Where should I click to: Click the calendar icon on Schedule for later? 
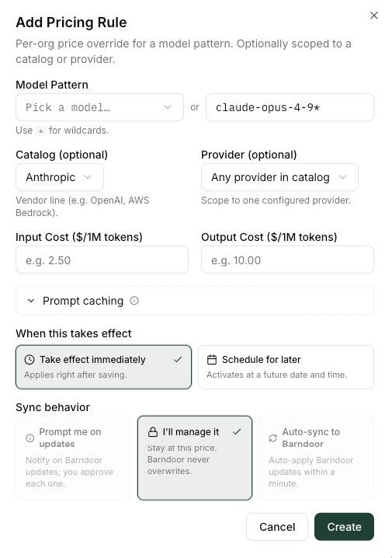pyautogui.click(x=212, y=360)
